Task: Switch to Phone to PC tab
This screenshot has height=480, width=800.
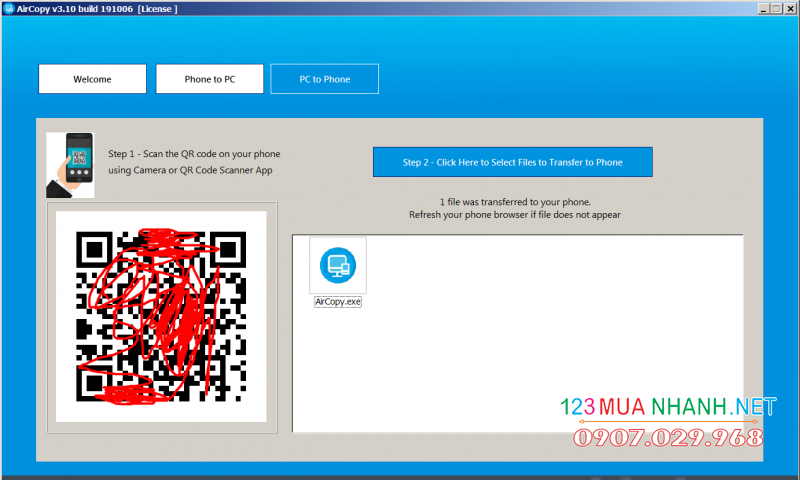Action: pos(210,79)
